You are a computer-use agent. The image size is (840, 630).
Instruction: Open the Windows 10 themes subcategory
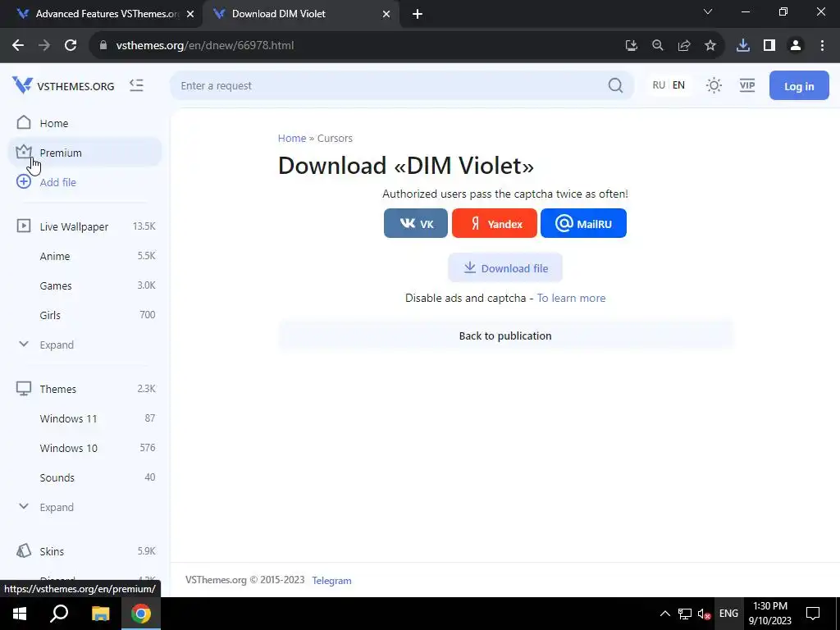point(84,448)
